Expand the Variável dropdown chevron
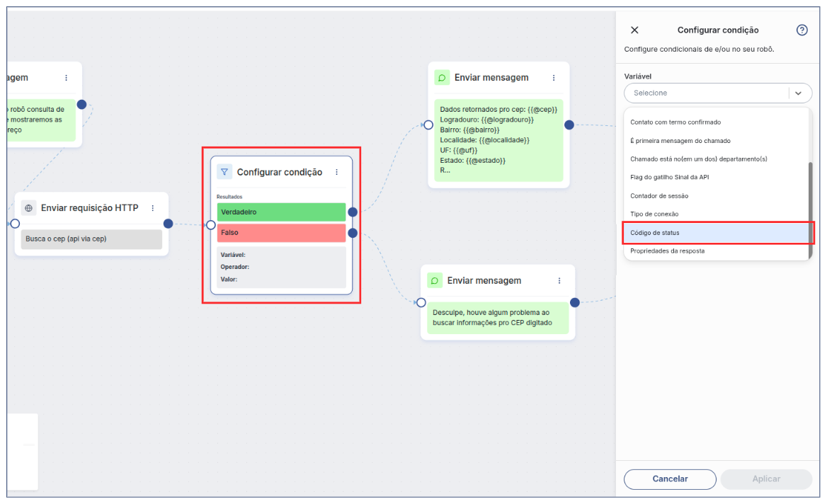The height and width of the screenshot is (504, 827). click(798, 93)
